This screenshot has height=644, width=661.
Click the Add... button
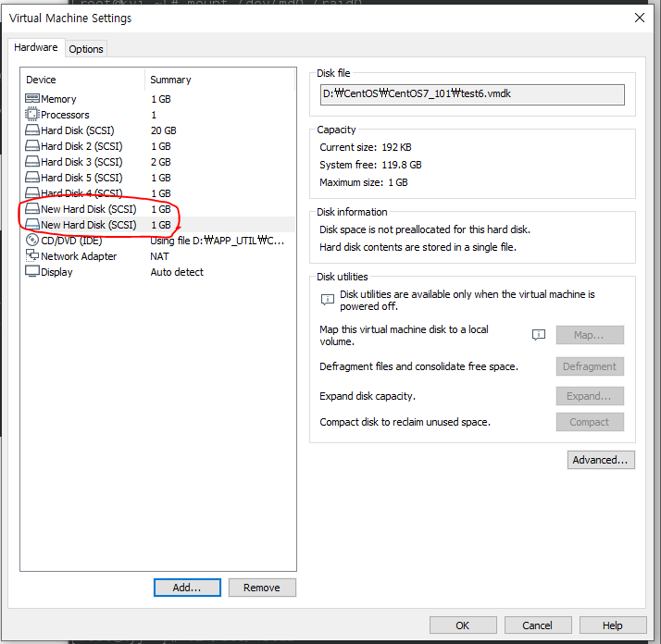tap(187, 588)
